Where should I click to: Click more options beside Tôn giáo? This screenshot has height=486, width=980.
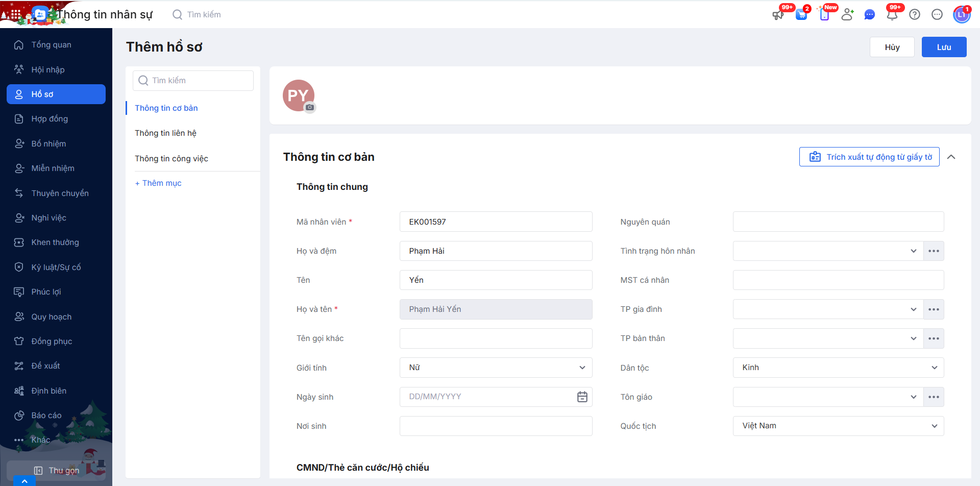[934, 397]
